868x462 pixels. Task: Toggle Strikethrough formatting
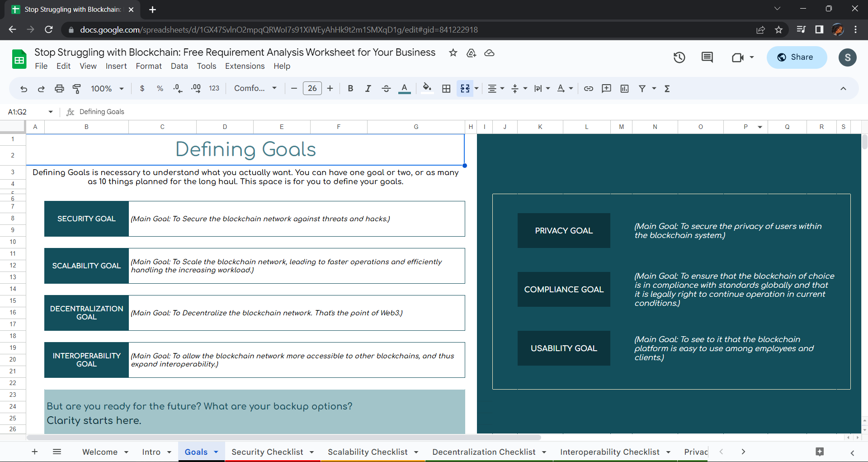pos(386,89)
